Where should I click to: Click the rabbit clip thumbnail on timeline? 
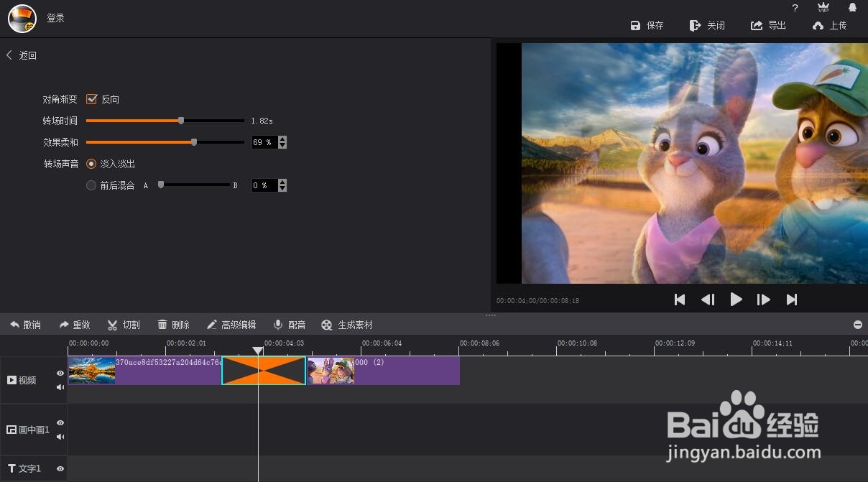[331, 371]
